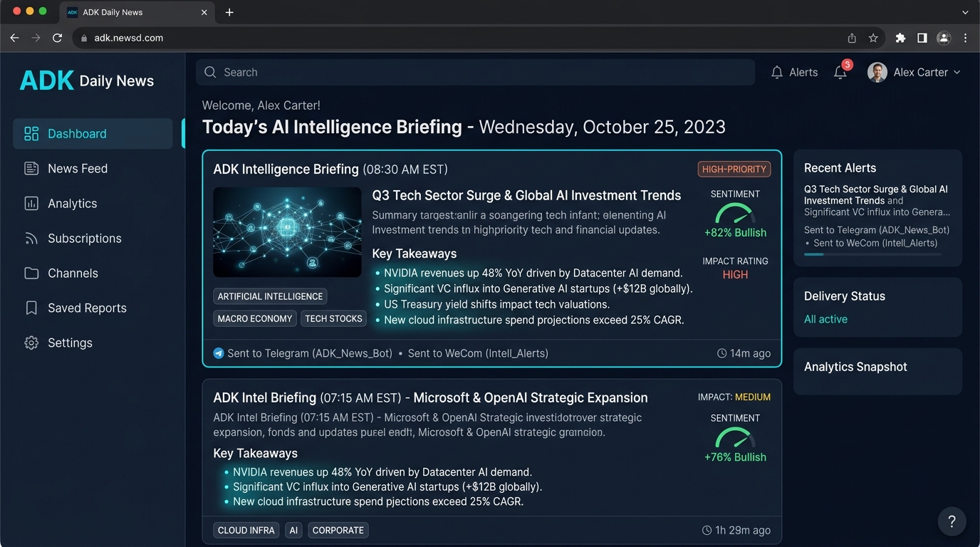Click the share page icon in address bar
Screen dimensions: 980x547
point(852,38)
